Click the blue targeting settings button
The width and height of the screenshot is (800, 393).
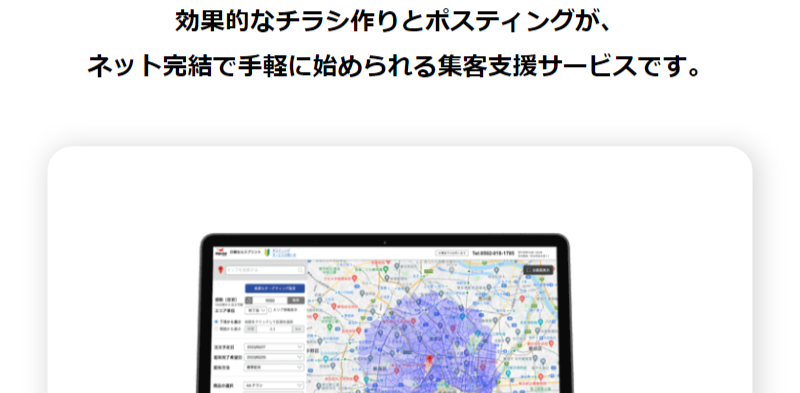tap(275, 288)
